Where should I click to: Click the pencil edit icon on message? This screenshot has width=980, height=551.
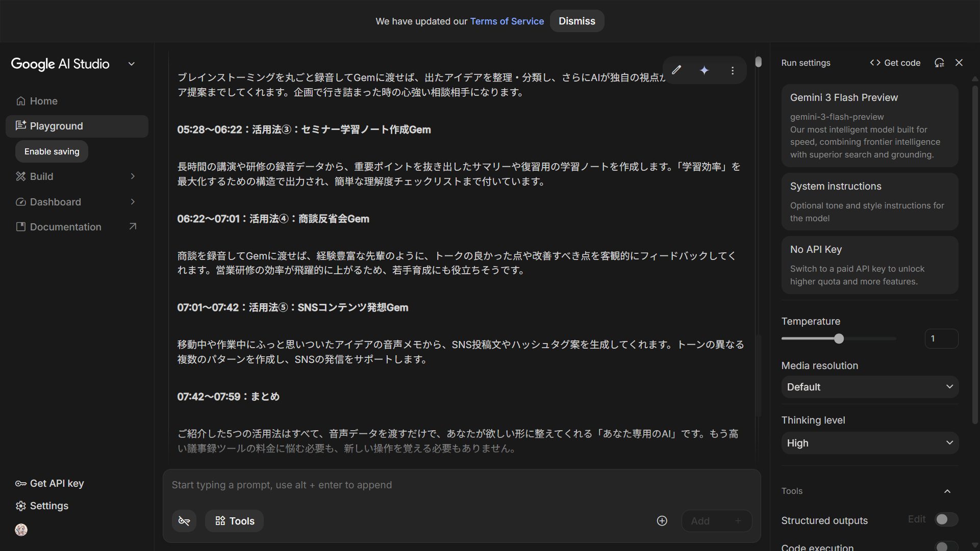[x=676, y=70]
